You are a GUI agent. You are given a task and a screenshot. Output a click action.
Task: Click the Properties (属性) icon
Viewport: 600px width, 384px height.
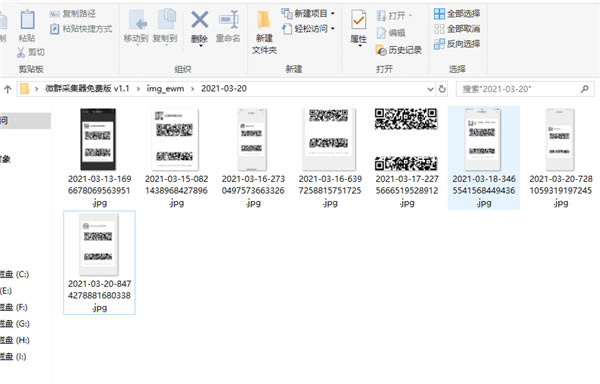[x=359, y=21]
